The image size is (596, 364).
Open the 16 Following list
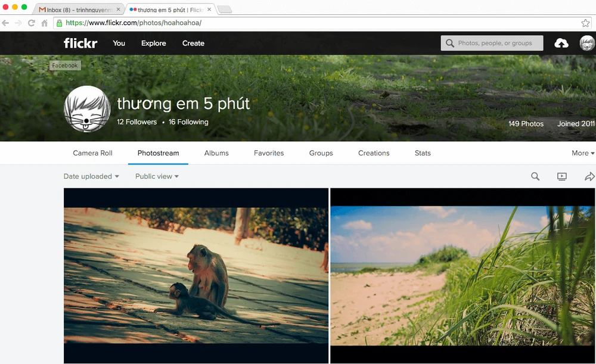188,122
